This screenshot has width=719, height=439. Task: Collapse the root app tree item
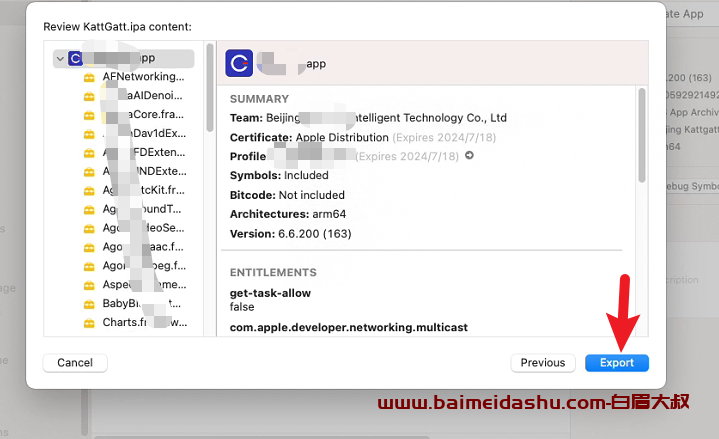coord(60,59)
